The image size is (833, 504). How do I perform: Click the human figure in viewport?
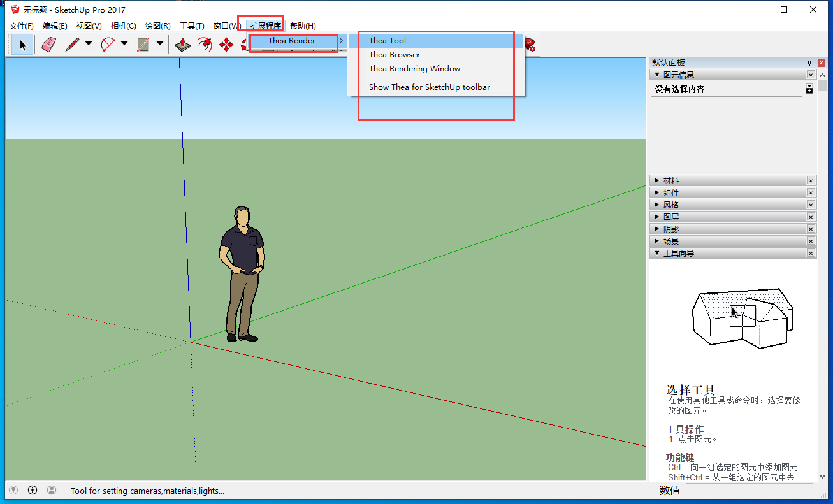[241, 274]
